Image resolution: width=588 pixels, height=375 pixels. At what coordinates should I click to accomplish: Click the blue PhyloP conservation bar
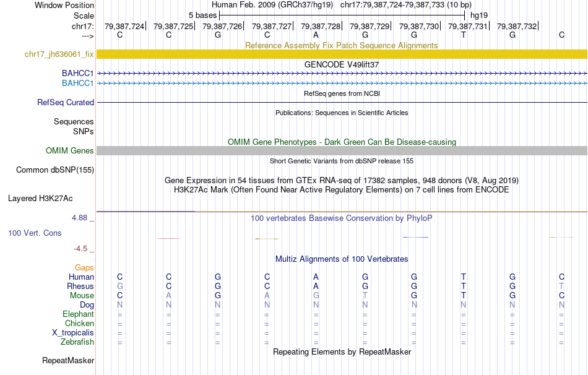coord(415,238)
